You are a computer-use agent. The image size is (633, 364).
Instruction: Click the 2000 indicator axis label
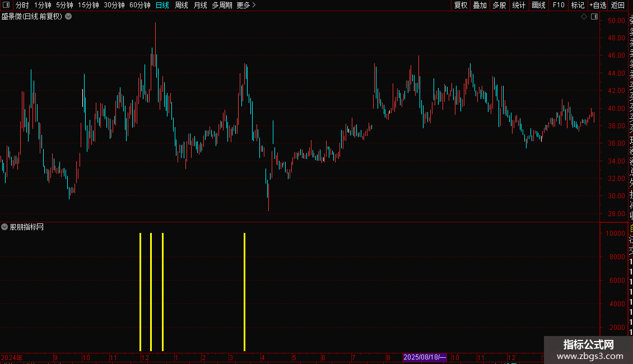coord(617,327)
